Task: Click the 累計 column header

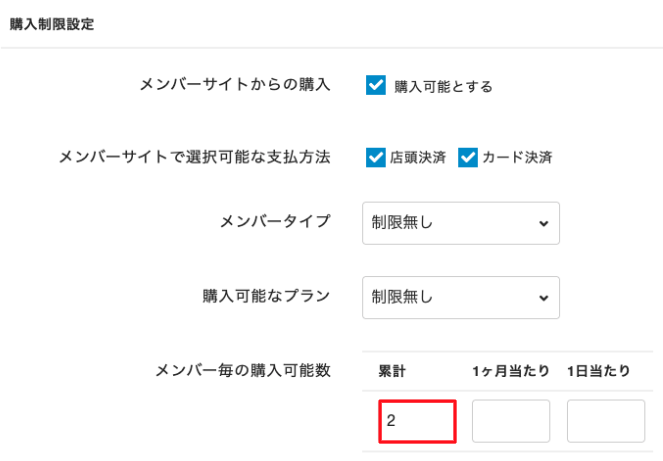Action: coord(392,371)
